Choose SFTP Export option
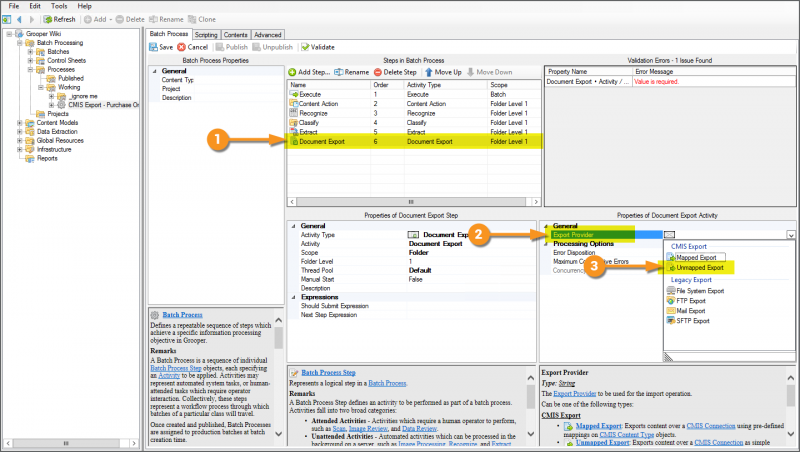 [688, 321]
